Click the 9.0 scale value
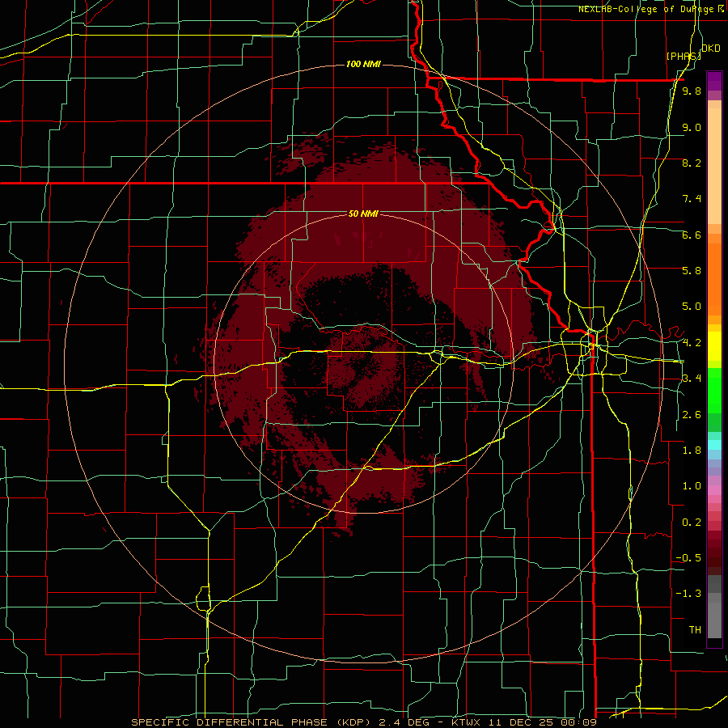728x728 pixels. click(x=692, y=127)
